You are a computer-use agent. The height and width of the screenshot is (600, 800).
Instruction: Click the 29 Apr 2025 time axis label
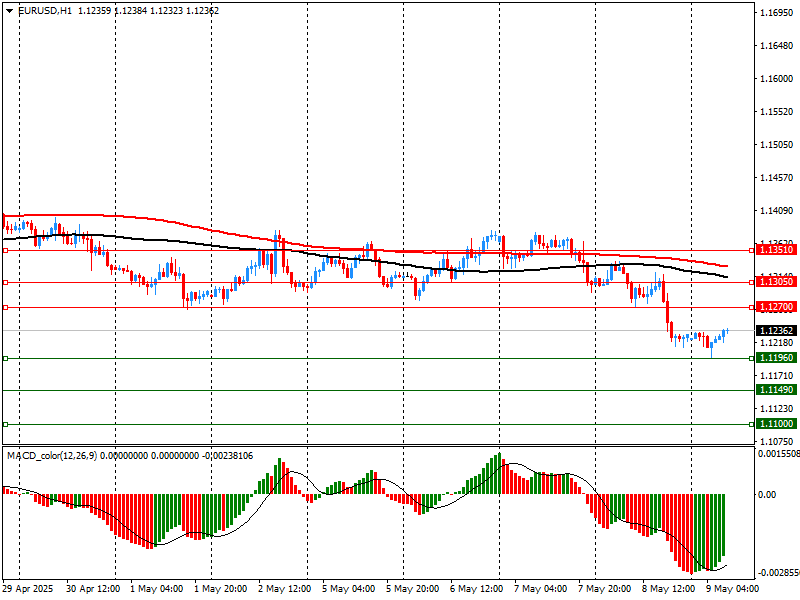29,589
